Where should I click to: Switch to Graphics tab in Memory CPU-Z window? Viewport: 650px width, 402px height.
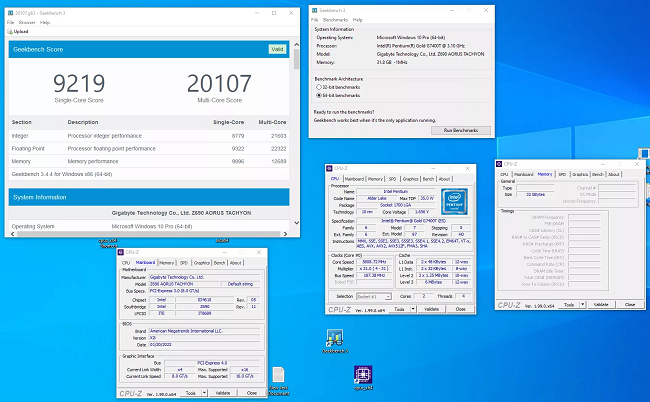point(580,174)
